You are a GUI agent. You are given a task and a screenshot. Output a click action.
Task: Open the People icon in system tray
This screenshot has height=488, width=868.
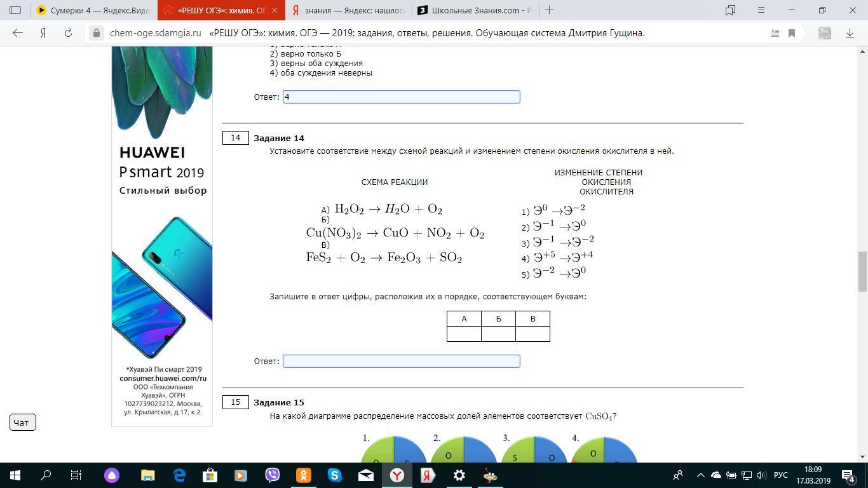tap(679, 475)
